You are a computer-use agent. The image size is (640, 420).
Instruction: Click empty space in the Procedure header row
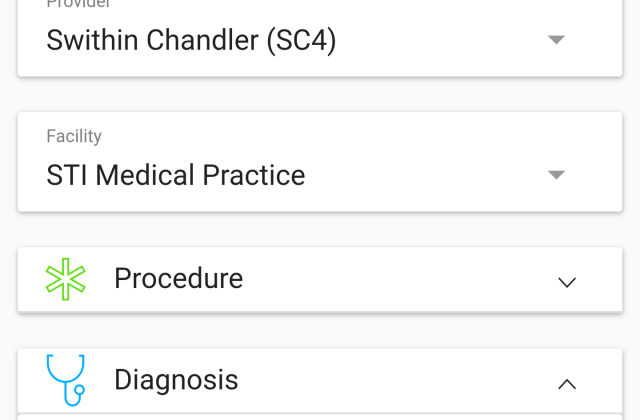point(400,279)
